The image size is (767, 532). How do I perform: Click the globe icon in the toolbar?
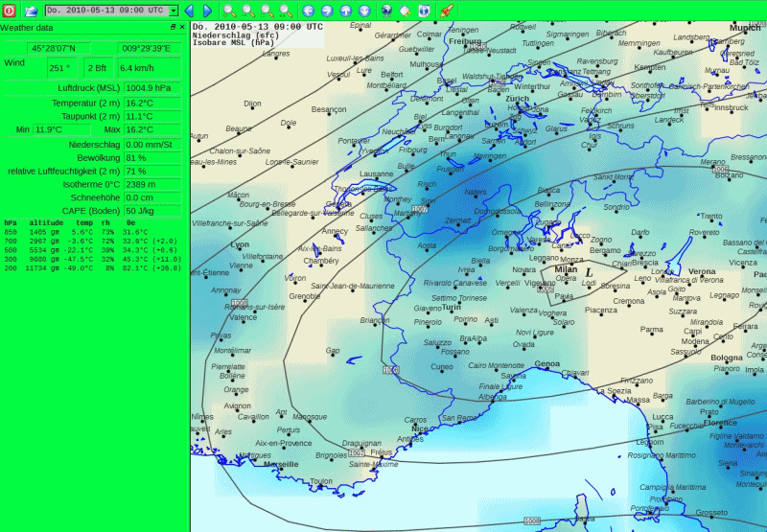coord(386,11)
